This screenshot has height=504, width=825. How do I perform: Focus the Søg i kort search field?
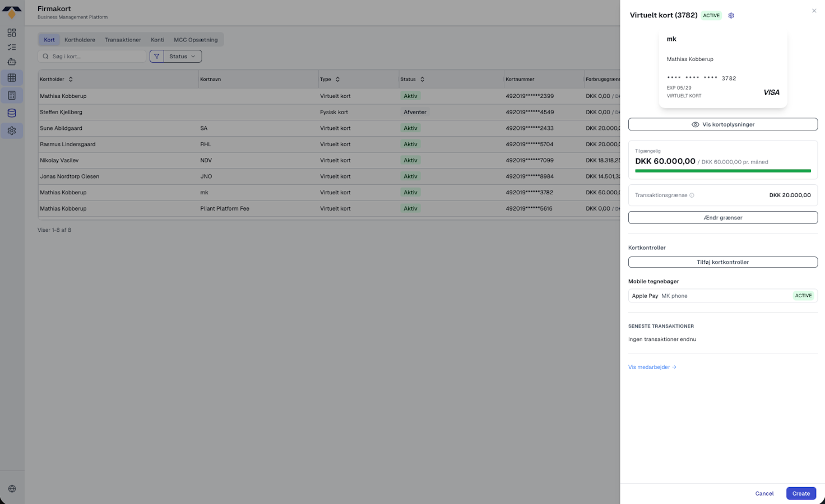coord(96,57)
